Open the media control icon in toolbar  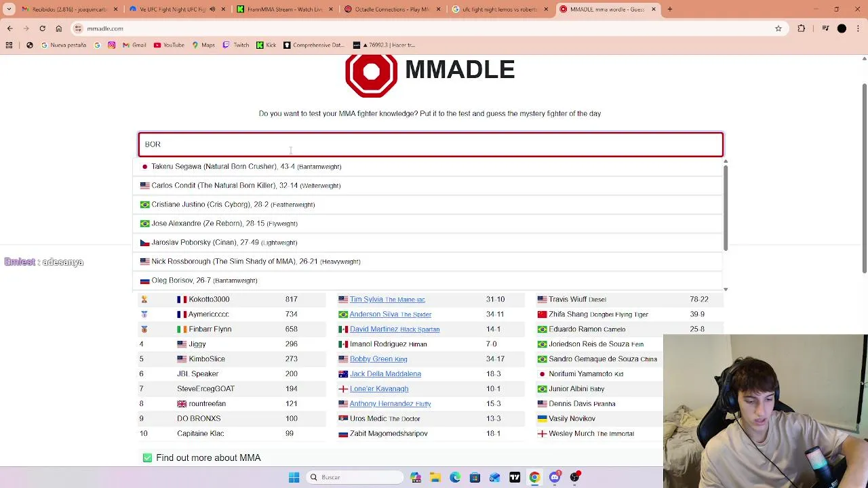point(825,28)
